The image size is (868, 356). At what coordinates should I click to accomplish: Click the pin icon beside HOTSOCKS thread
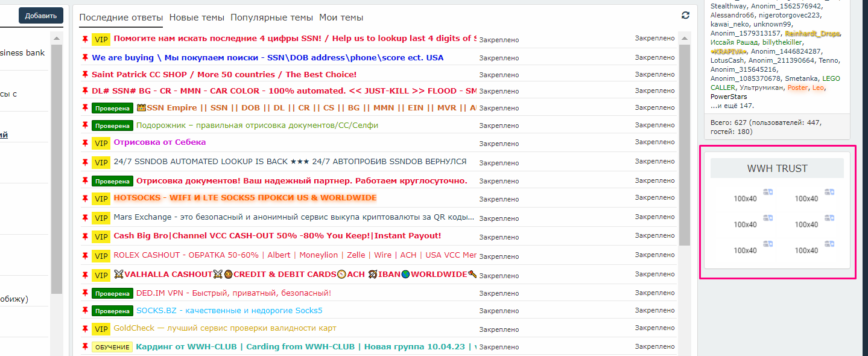(85, 198)
